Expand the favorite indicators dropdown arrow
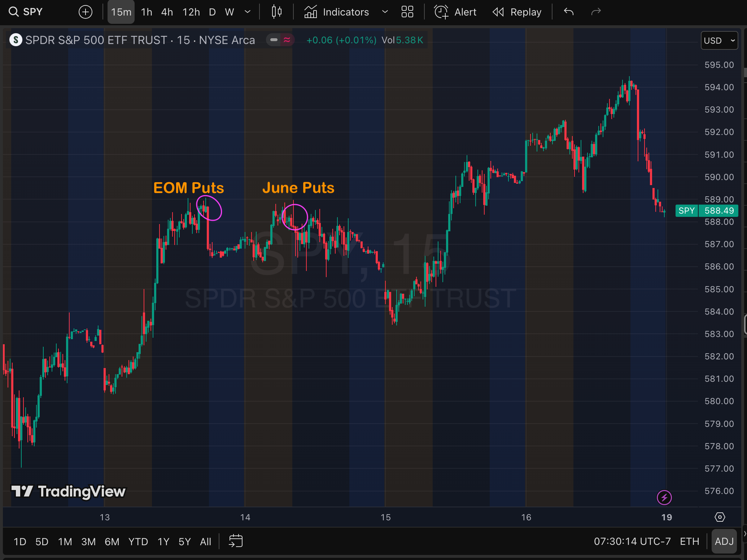This screenshot has height=560, width=747. click(x=385, y=12)
